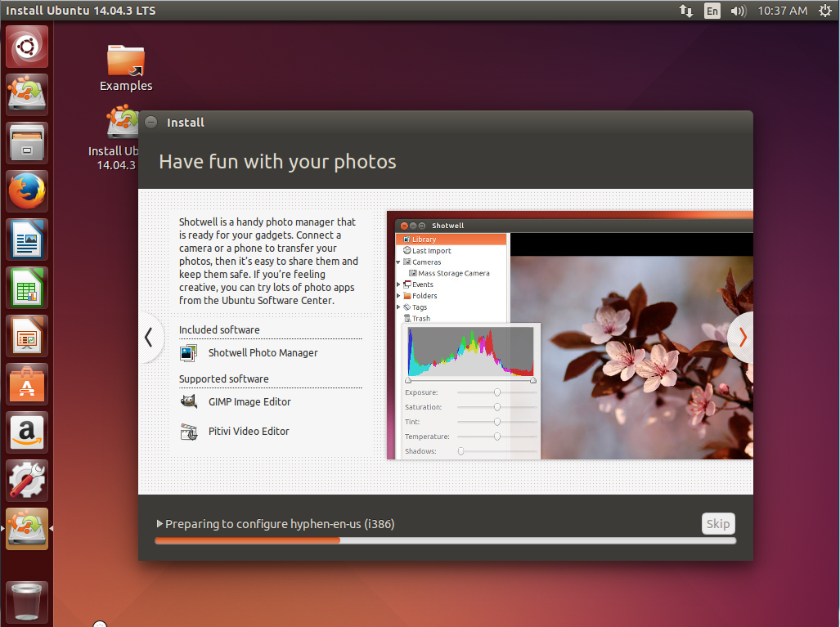The image size is (840, 627).
Task: Click the 'Have fun with your photos' heading
Action: 277,162
